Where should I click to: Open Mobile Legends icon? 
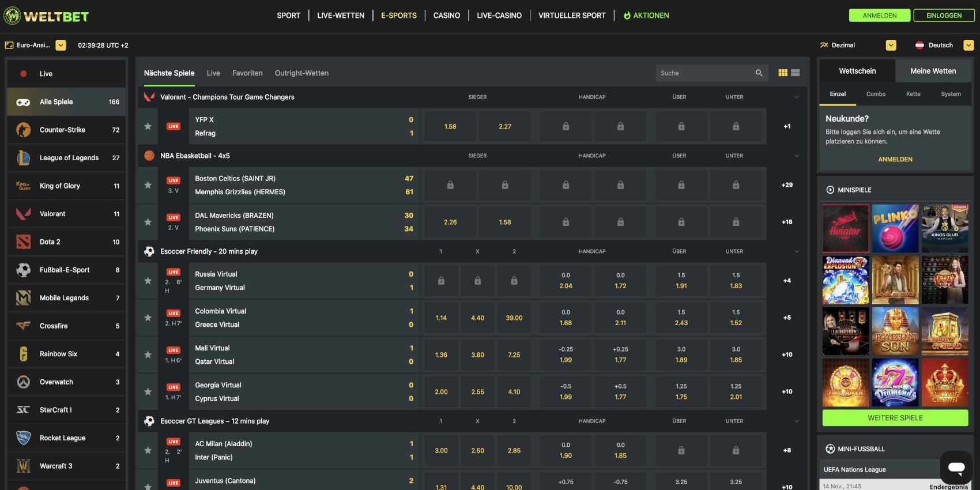coord(23,298)
